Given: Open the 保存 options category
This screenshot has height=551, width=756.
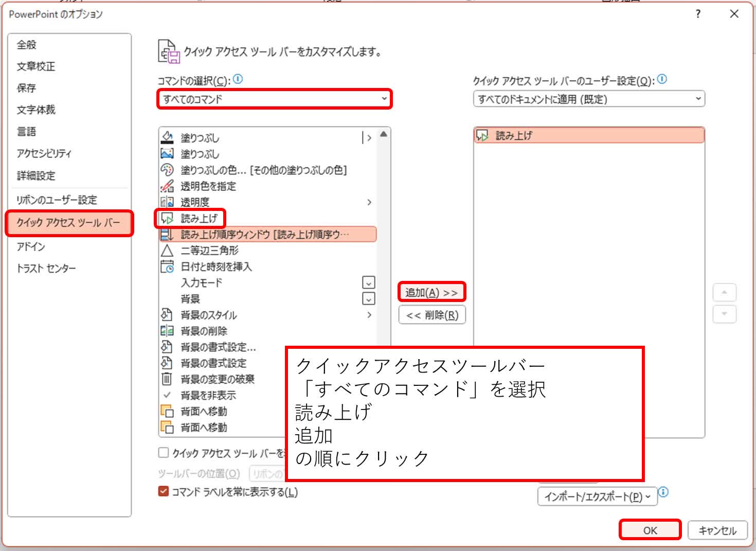Looking at the screenshot, I should (x=69, y=88).
